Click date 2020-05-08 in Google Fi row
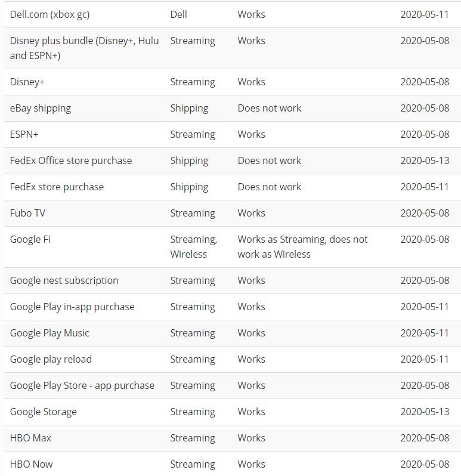Viewport: 461px width, 476px height. 425,240
